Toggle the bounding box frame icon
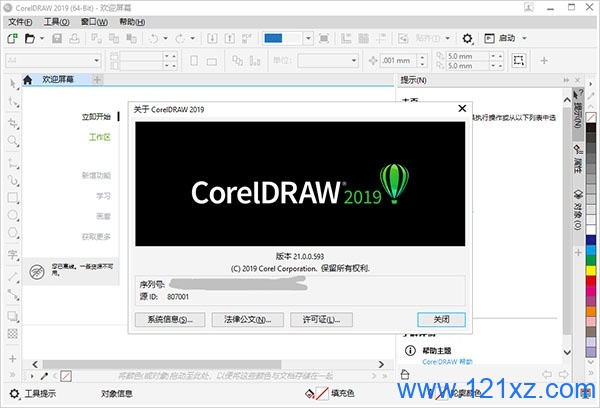The height and width of the screenshot is (408, 600). tap(519, 60)
